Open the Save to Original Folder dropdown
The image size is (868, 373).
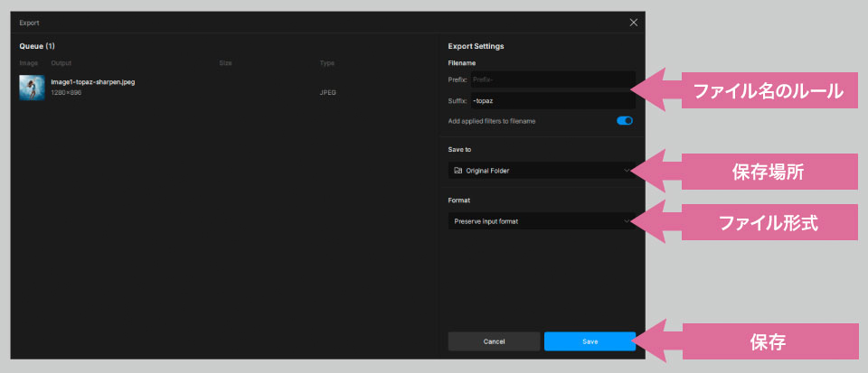point(542,171)
